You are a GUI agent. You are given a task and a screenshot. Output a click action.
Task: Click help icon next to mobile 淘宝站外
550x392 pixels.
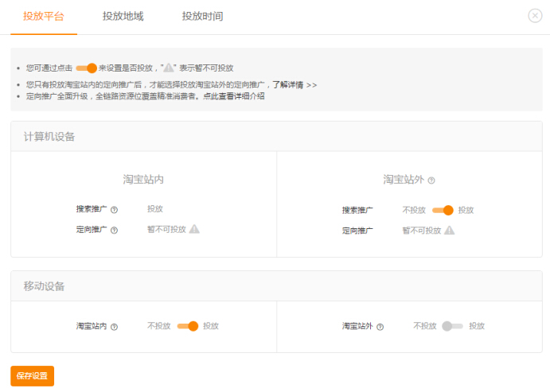coord(380,326)
